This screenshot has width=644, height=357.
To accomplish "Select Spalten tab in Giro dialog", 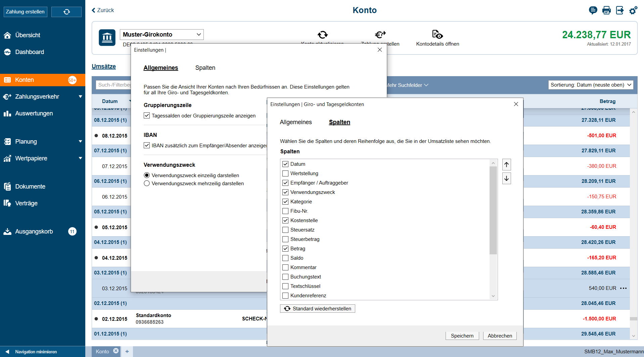I will 339,122.
